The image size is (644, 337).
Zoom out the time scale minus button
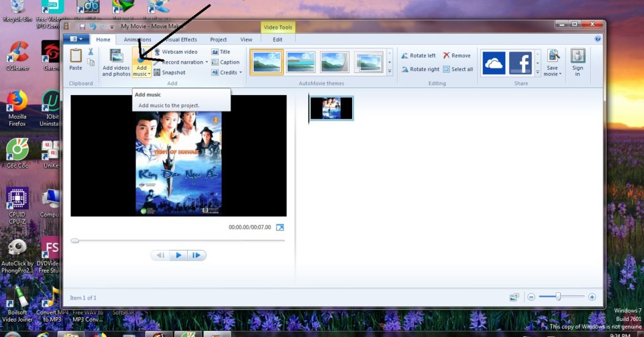click(531, 297)
